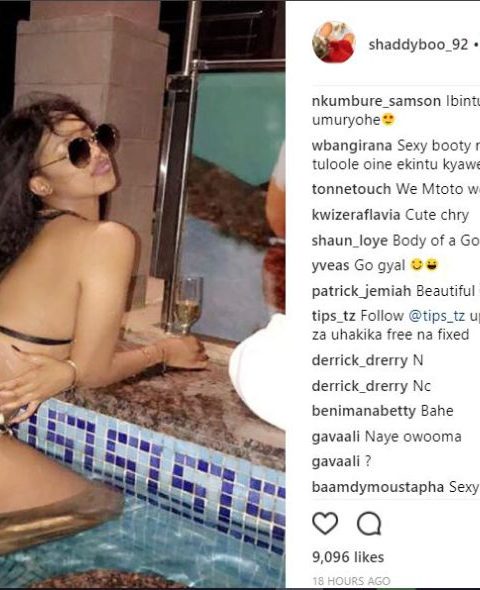Visit baamdymoustapha commenter profile
The height and width of the screenshot is (590, 480).
coord(378,487)
